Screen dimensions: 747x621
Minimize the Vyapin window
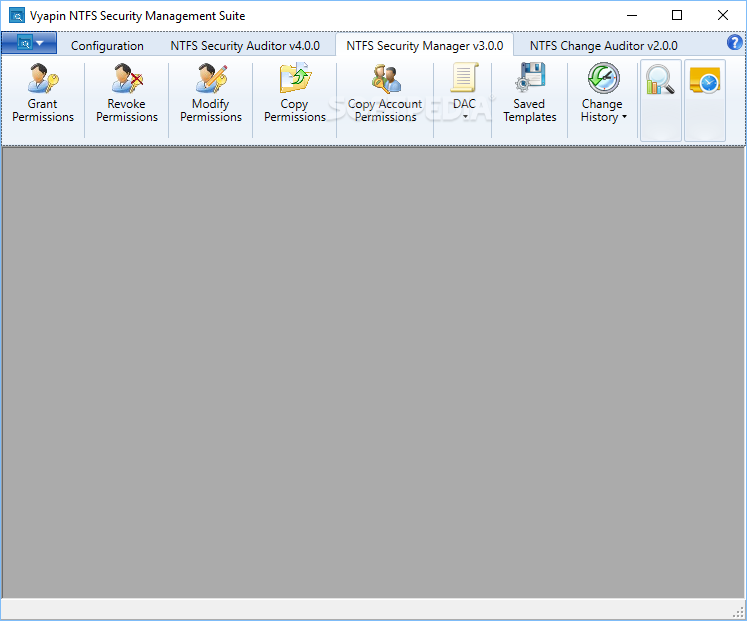point(632,16)
